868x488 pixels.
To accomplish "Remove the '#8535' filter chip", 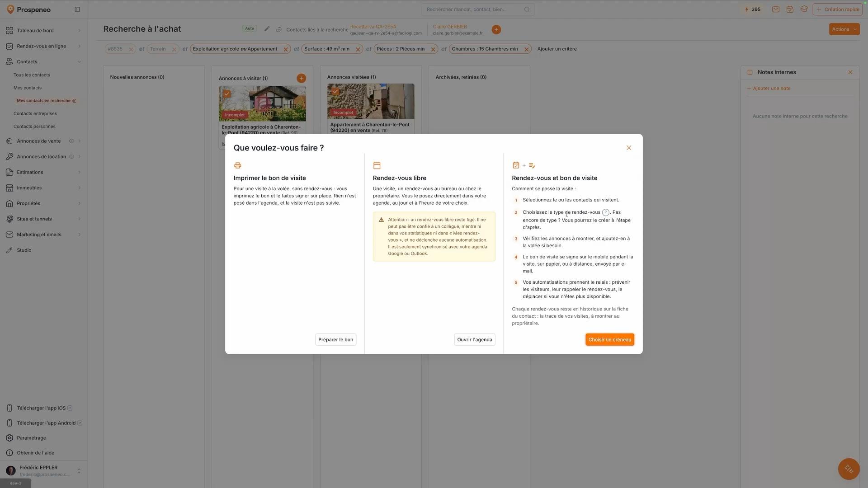I will pyautogui.click(x=131, y=49).
